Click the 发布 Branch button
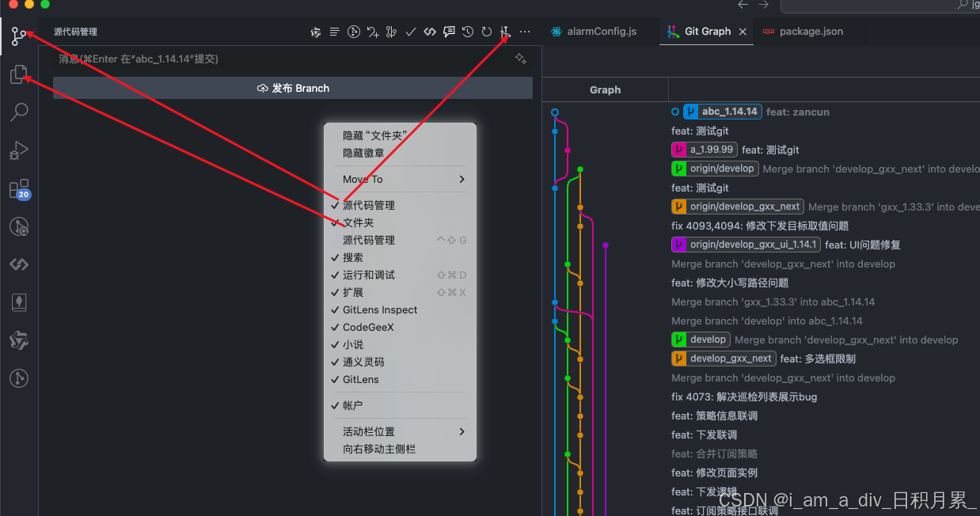 pos(292,88)
